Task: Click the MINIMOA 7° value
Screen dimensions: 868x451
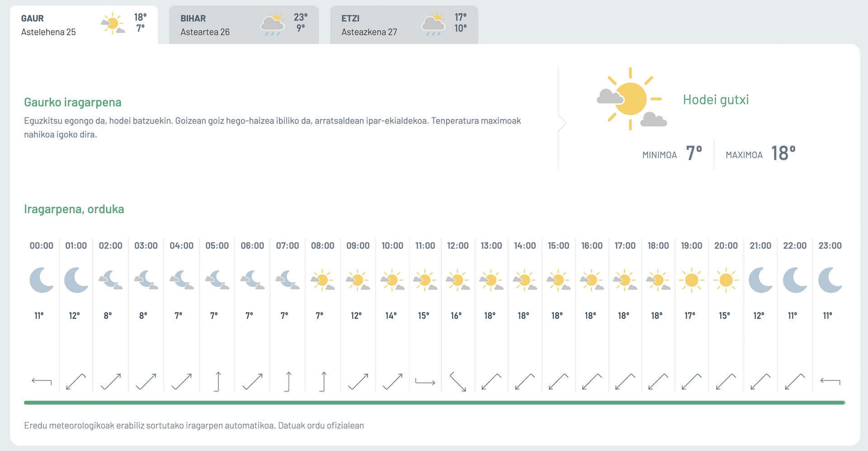Action: coord(694,153)
